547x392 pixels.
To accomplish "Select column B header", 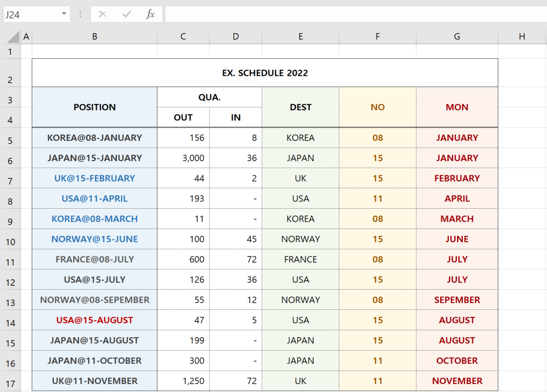I will pos(95,37).
